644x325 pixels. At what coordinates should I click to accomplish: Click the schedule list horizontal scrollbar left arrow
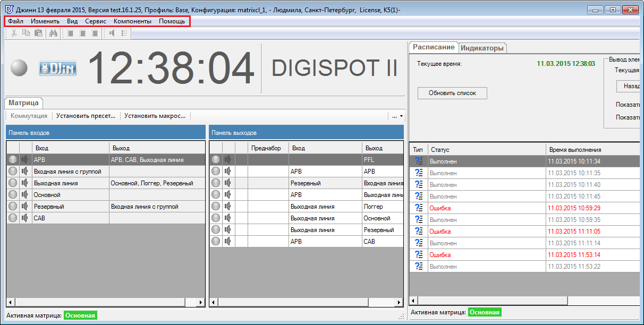click(414, 301)
